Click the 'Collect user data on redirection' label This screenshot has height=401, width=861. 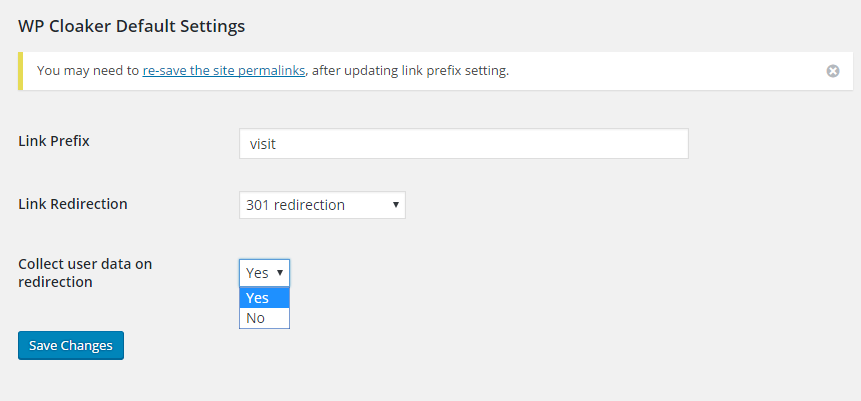(x=85, y=273)
